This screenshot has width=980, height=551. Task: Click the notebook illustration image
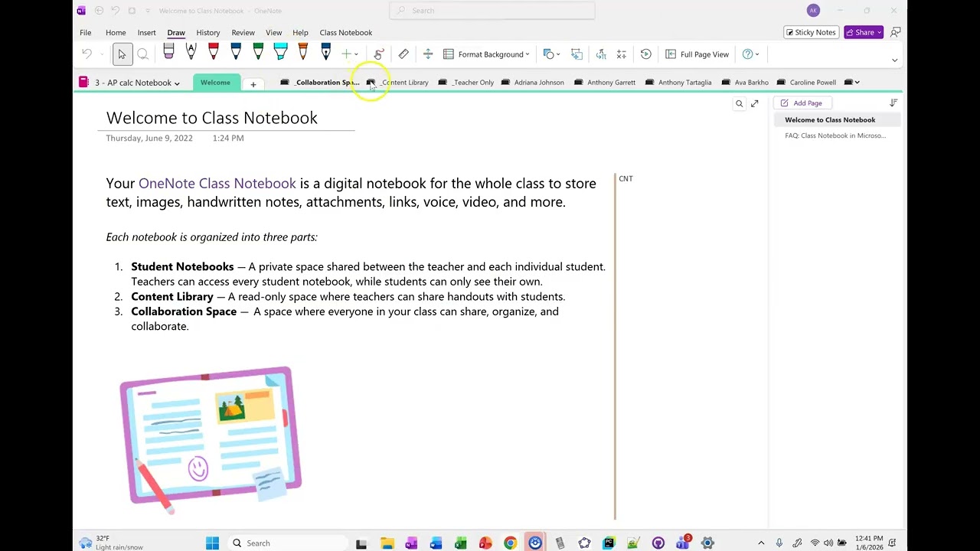click(211, 439)
